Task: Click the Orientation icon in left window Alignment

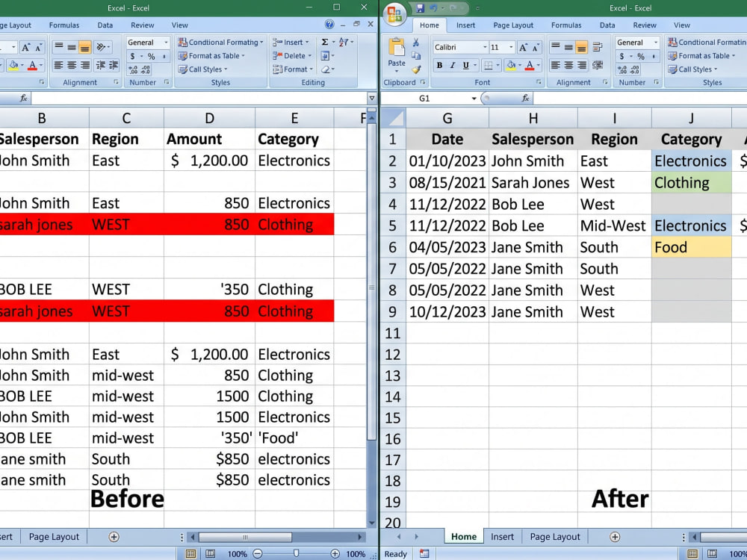Action: pyautogui.click(x=101, y=46)
